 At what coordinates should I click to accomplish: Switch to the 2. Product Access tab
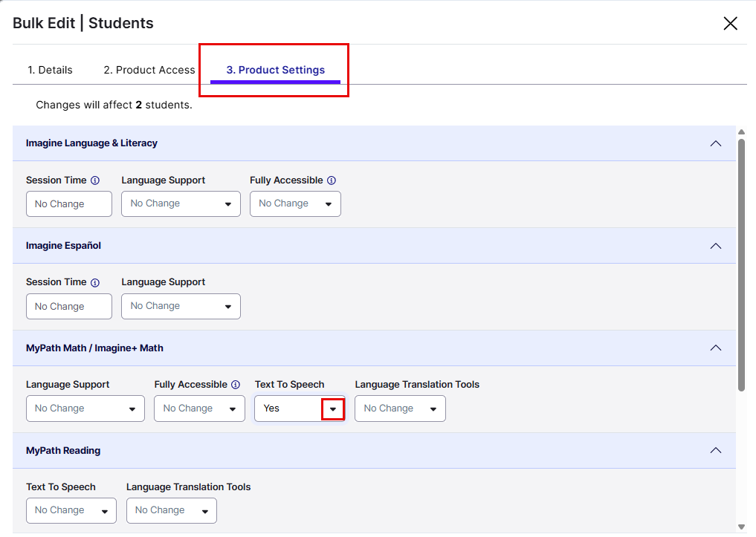[x=149, y=70]
